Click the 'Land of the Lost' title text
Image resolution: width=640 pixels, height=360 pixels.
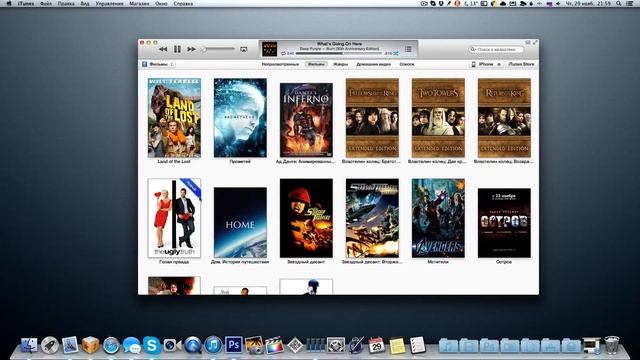coord(174,162)
